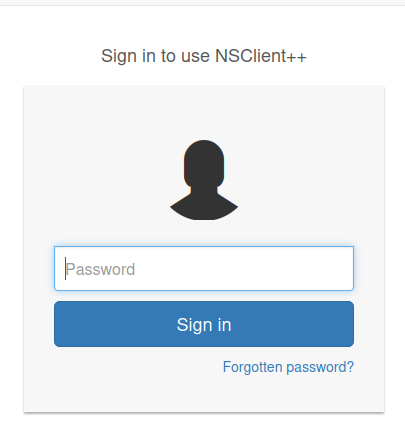Click the Password placeholder text

[x=100, y=269]
